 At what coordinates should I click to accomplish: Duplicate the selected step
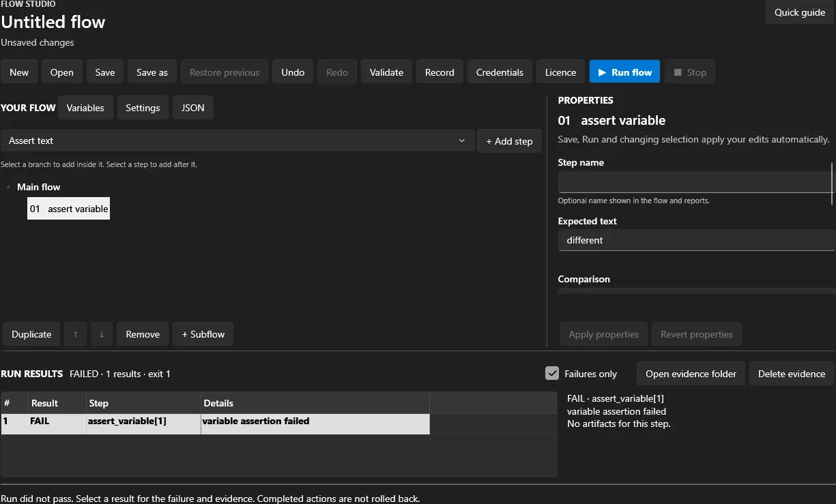point(31,334)
